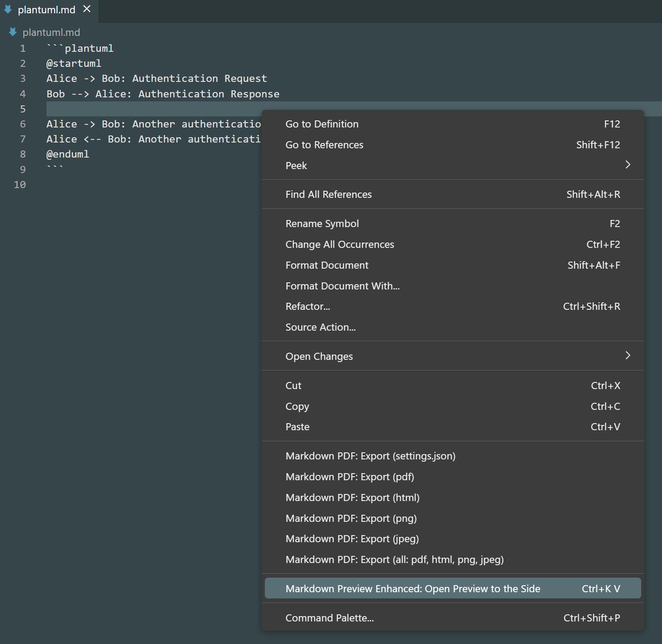Expand the Peek submenu arrow
Screen dimensions: 662x644
point(627,165)
